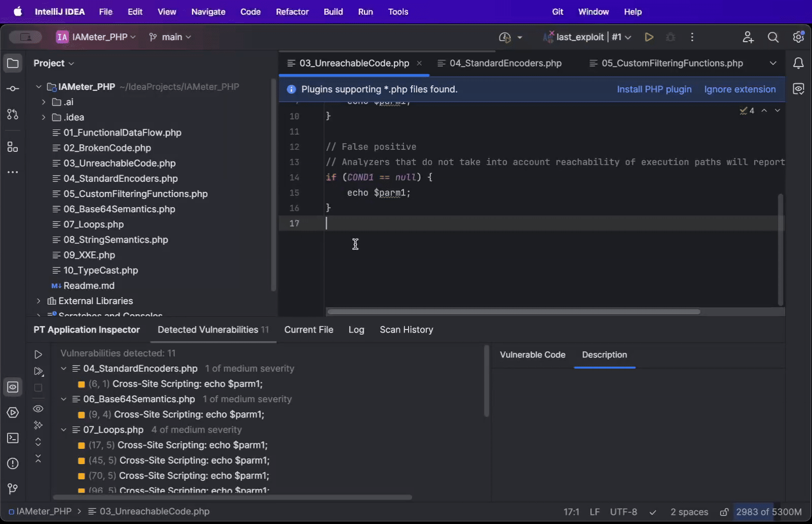Open the Apple menu

18,12
